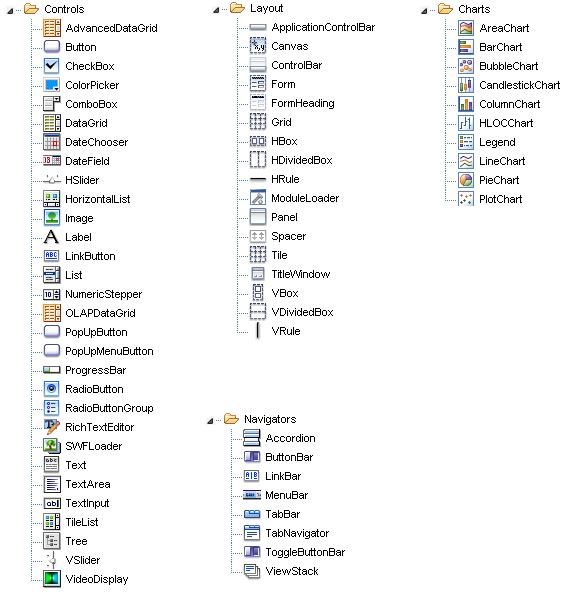Select the TabNavigator icon
Viewport: 574px width, 595px height.
click(252, 533)
